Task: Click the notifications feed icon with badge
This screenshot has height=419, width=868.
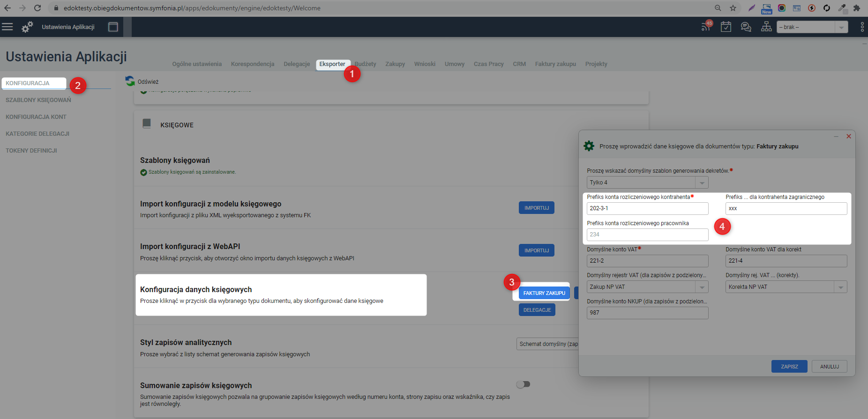Action: (706, 27)
